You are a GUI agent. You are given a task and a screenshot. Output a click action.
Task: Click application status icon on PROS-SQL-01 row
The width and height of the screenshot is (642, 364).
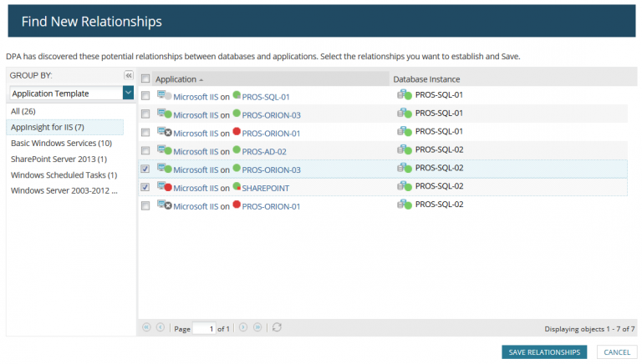pos(165,96)
